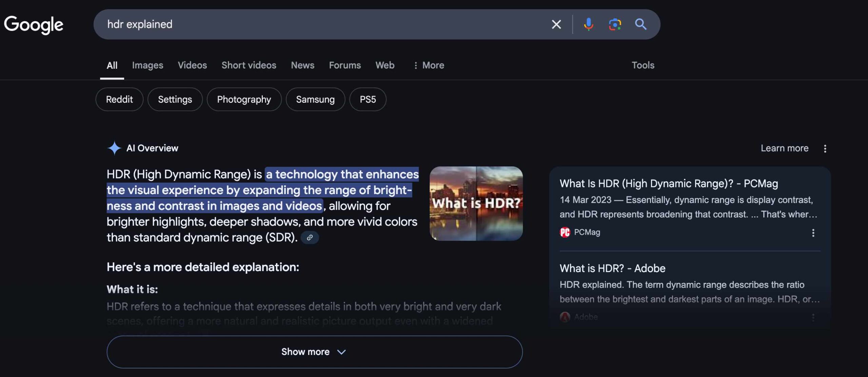Switch to the Images tab
The height and width of the screenshot is (377, 868).
[147, 65]
